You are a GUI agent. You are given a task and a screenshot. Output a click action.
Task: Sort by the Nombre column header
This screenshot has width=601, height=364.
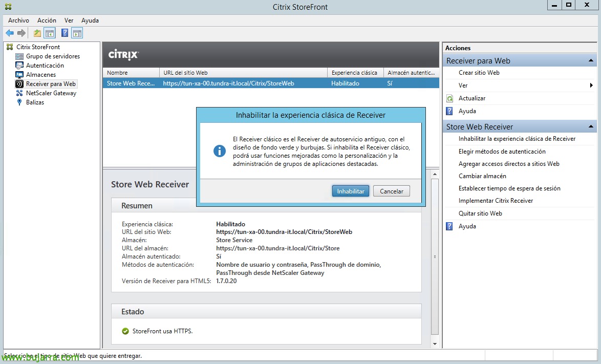pos(131,73)
